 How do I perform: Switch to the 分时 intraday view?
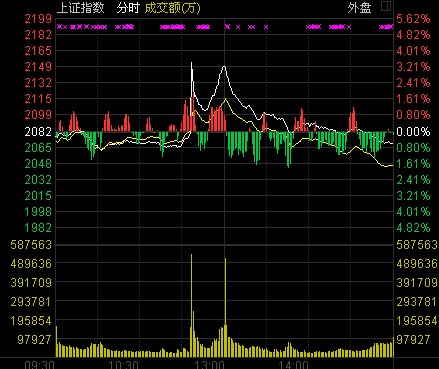pos(128,8)
